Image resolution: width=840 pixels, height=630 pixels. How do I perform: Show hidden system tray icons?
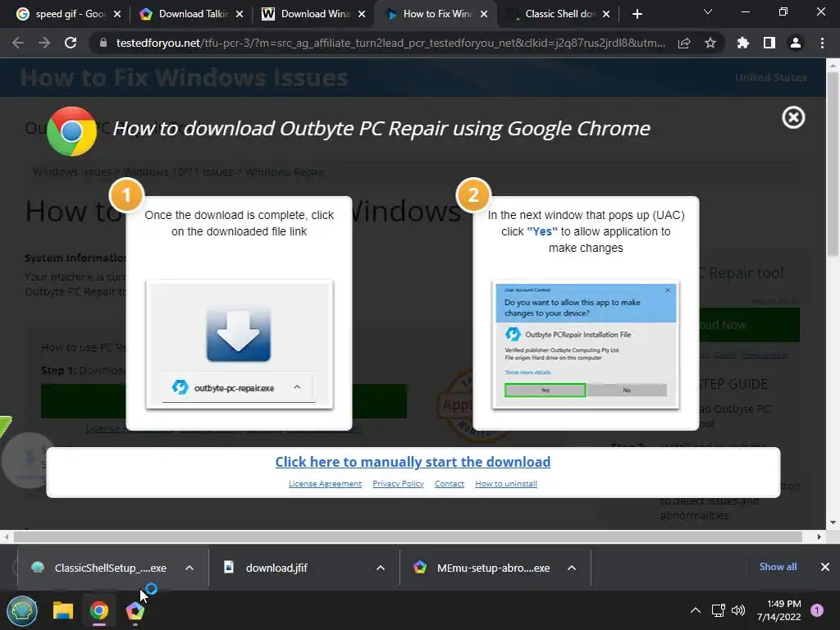coord(696,610)
